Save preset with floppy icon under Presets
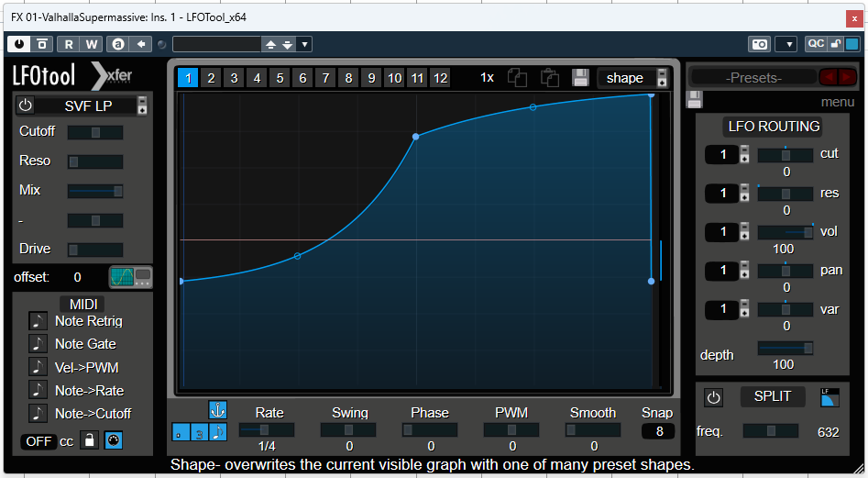The height and width of the screenshot is (478, 868). [x=695, y=99]
